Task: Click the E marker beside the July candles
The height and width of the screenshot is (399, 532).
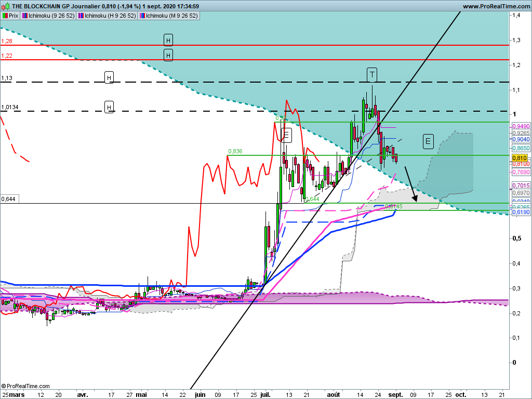Action: (x=286, y=136)
